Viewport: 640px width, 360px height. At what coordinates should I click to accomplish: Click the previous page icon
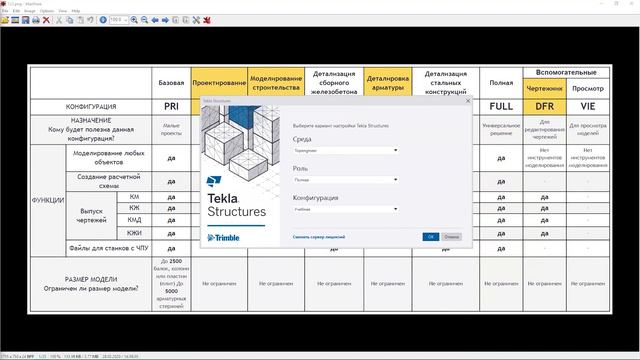[176, 20]
